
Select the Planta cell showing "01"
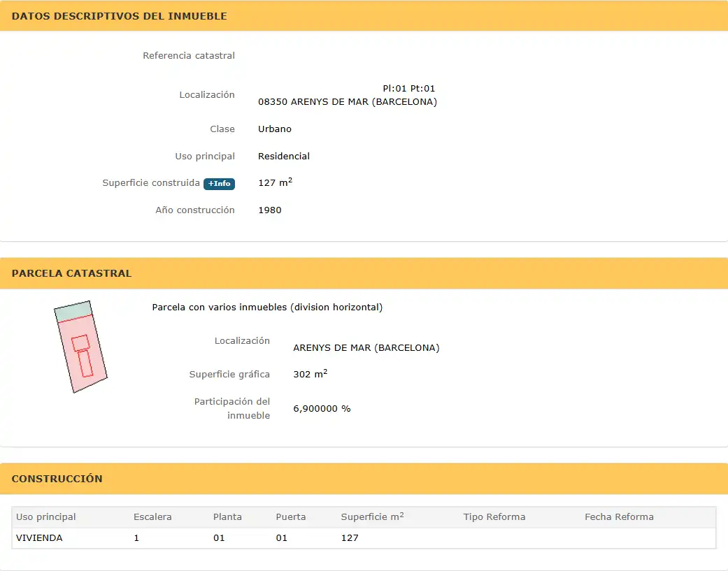[x=219, y=538]
